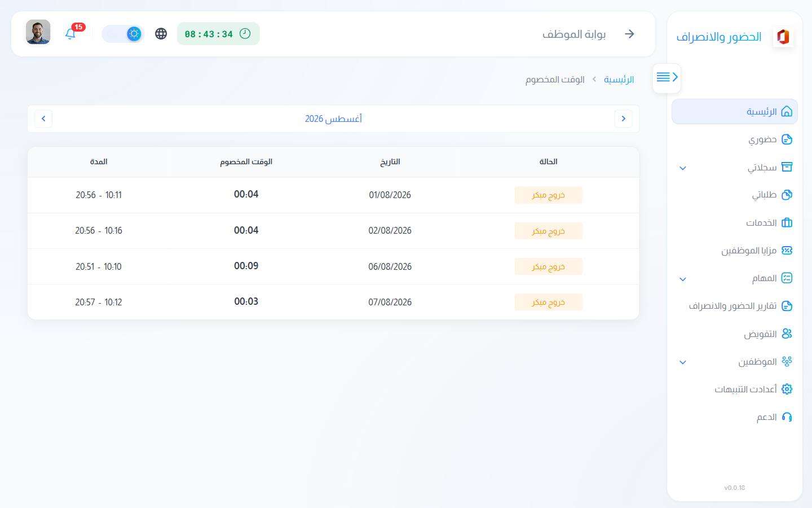Click the discount ticket icon beside مزايا الموظفين
Screen dimensions: 812x508
click(787, 250)
